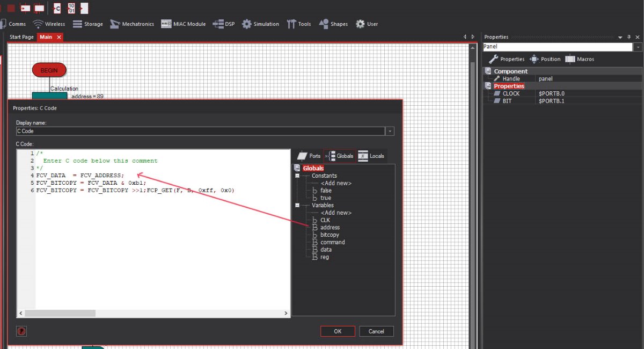Image resolution: width=644 pixels, height=349 pixels.
Task: Click scroll-right arrow of code editor scrollbar
Action: click(x=286, y=313)
